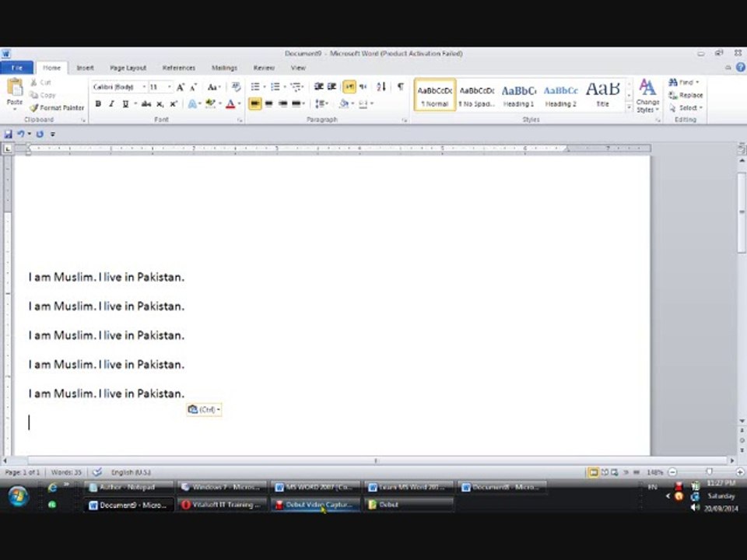
Task: Open the File tab
Action: click(16, 68)
